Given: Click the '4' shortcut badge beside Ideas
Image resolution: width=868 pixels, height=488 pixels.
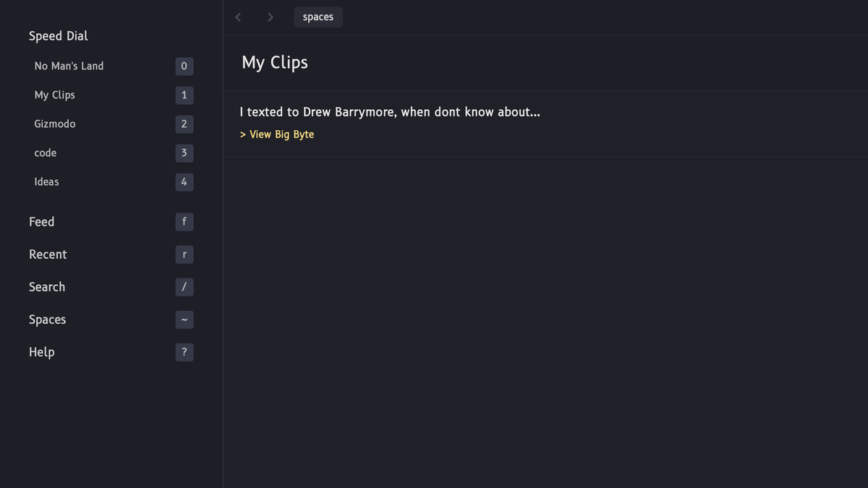Looking at the screenshot, I should tap(184, 182).
